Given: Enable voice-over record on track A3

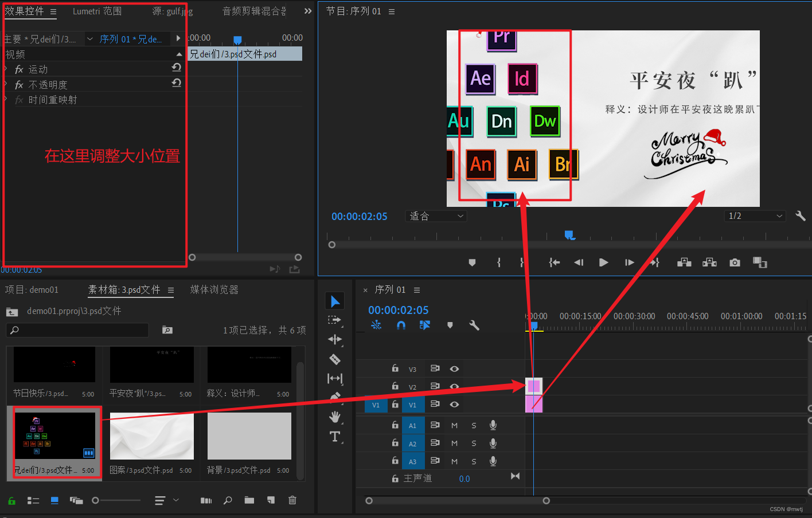Looking at the screenshot, I should tap(493, 461).
